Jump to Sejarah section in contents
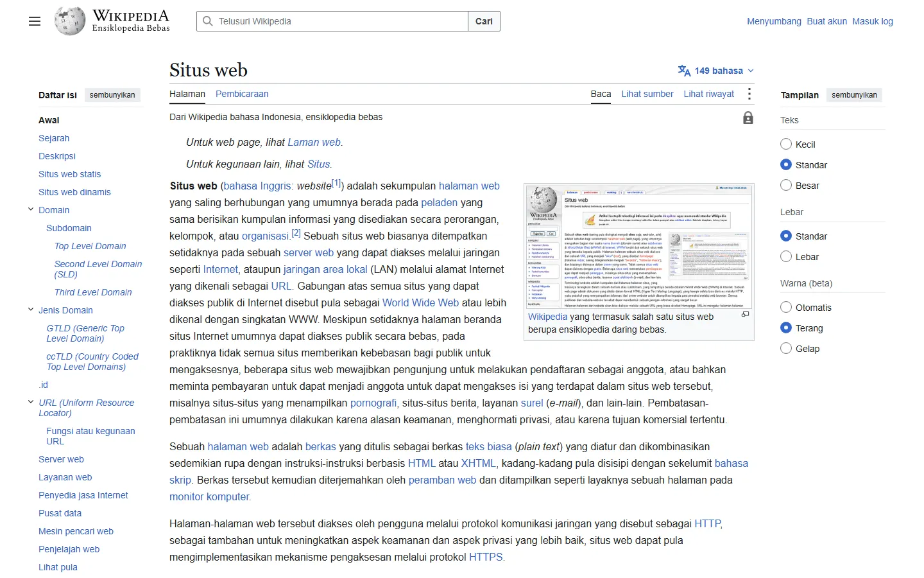Screen dimensions: 924x578 (x=54, y=138)
